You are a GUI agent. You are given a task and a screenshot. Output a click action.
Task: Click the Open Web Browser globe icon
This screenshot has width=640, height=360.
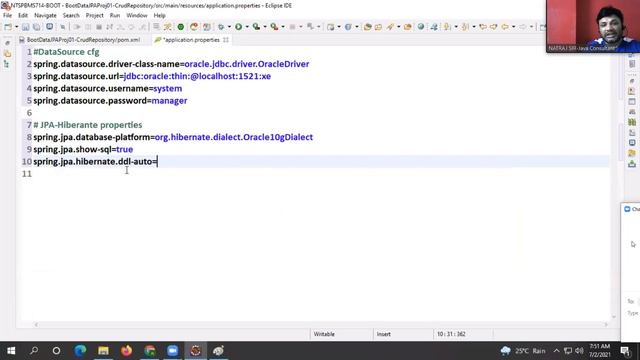tap(420, 27)
